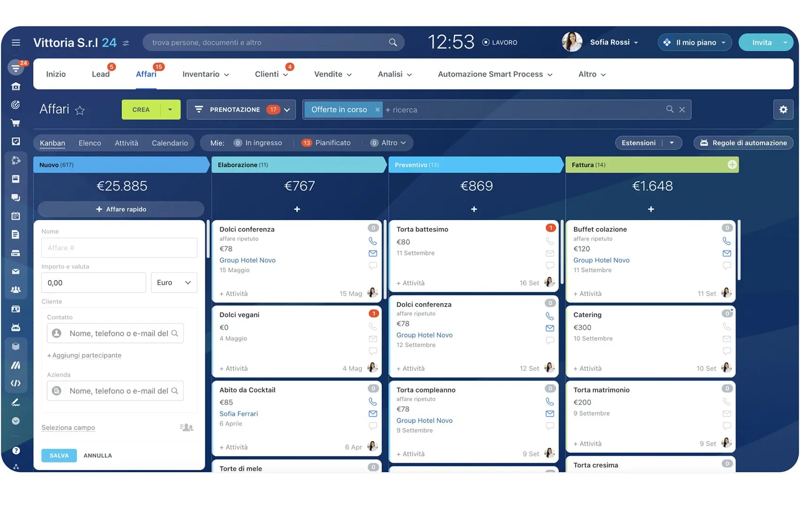
Task: Expand the Inventario menu
Action: point(206,74)
